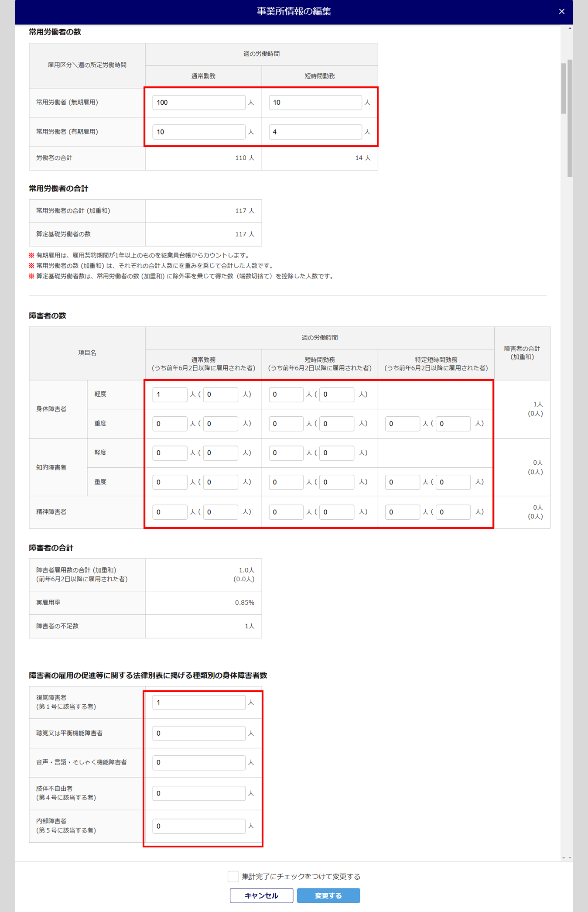Select 知的障害者 軽度 短時間勤務 first field

pos(286,453)
